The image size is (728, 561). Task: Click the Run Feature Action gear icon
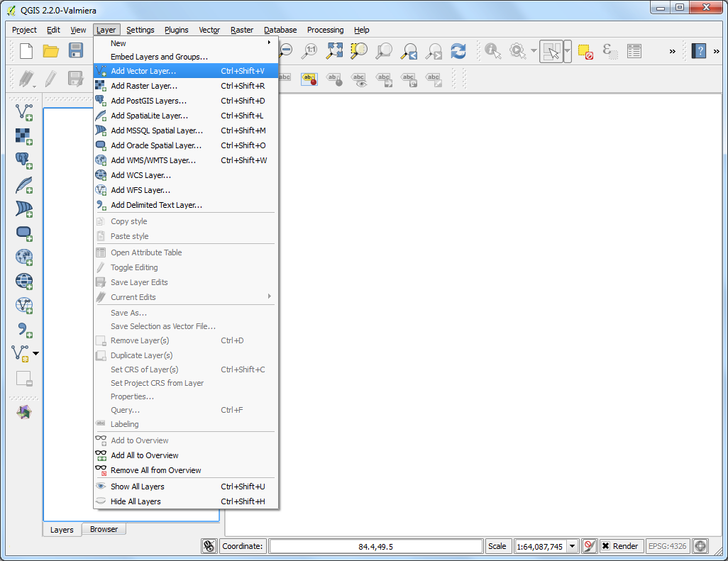tap(517, 50)
